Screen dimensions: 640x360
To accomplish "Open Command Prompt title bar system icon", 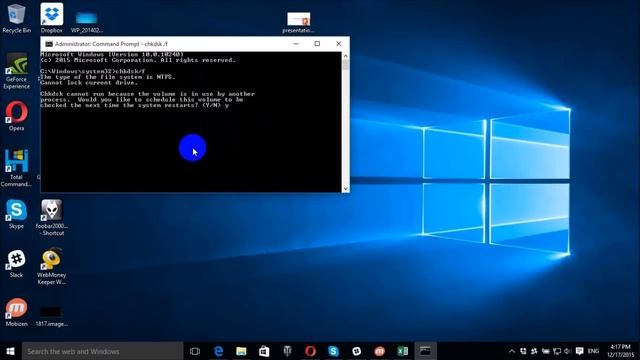I will [49, 44].
